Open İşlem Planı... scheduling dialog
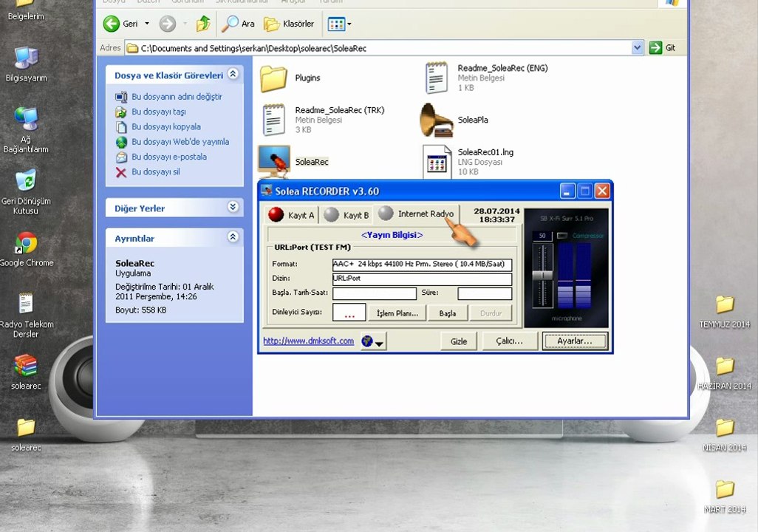The image size is (758, 532). pyautogui.click(x=397, y=313)
